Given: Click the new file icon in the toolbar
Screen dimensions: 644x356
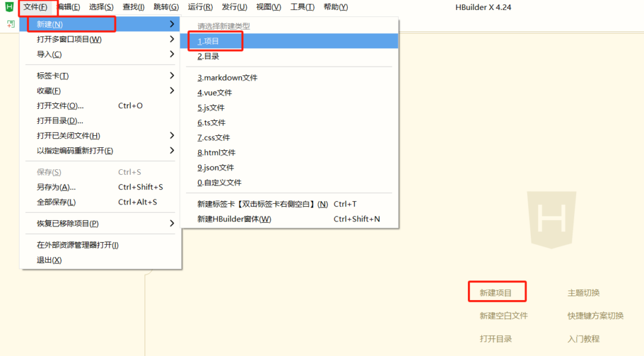Looking at the screenshot, I should (x=11, y=25).
